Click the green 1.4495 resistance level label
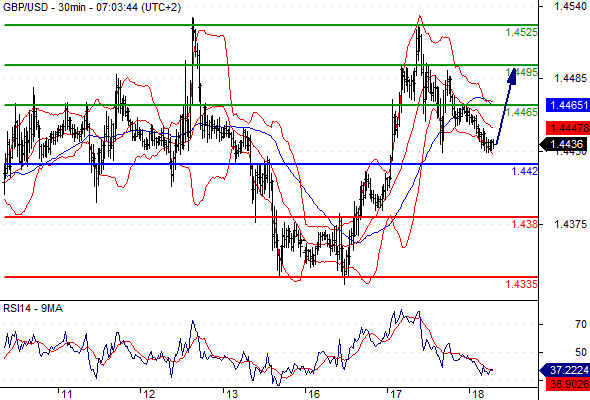The width and height of the screenshot is (590, 400). (x=522, y=72)
